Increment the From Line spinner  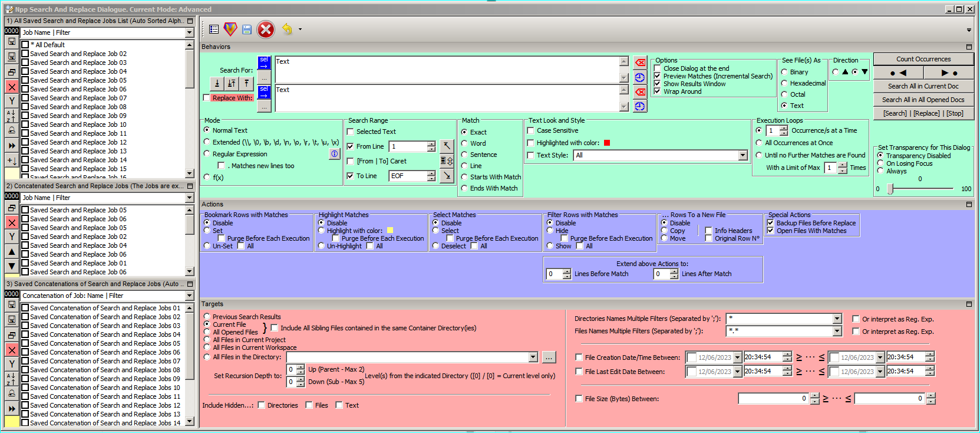431,143
